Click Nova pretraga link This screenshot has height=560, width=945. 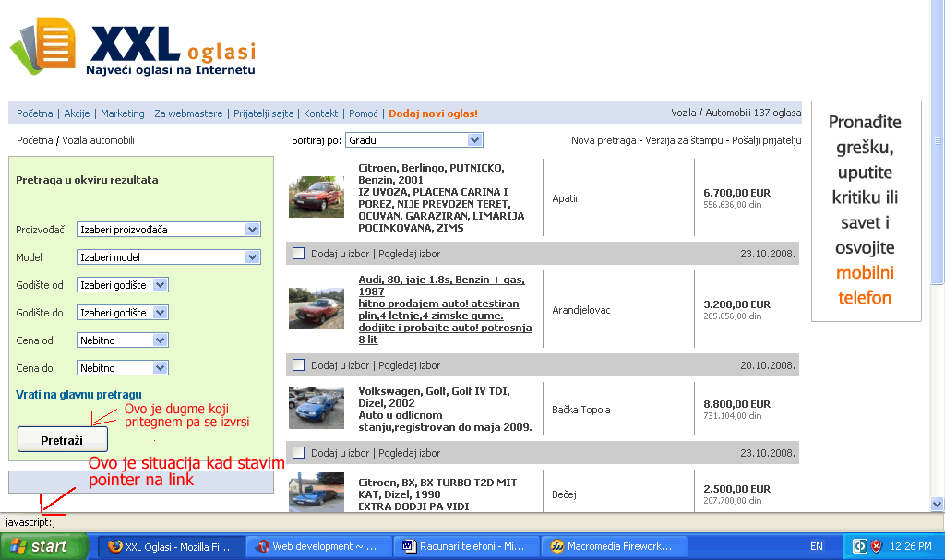(604, 140)
